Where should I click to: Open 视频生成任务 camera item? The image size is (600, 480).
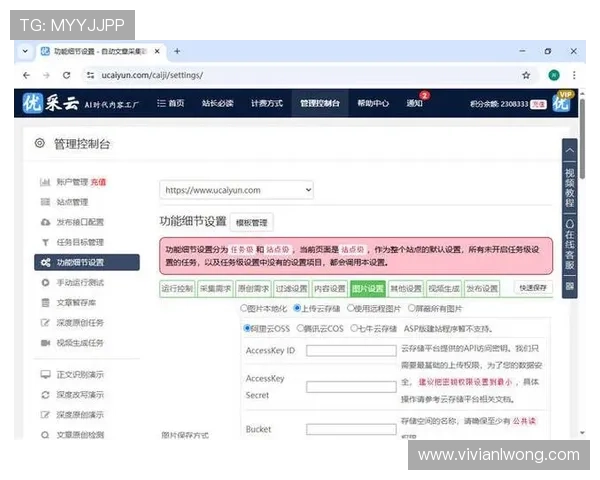tap(72, 343)
